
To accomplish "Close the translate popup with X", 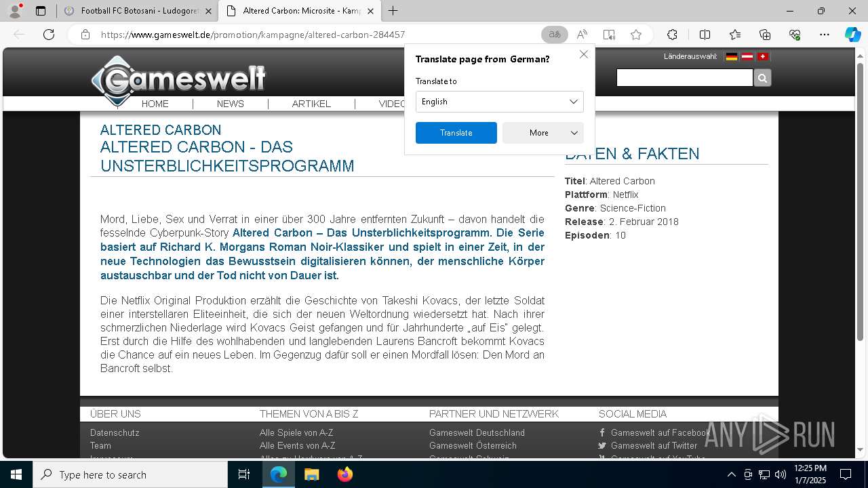I will tap(583, 54).
